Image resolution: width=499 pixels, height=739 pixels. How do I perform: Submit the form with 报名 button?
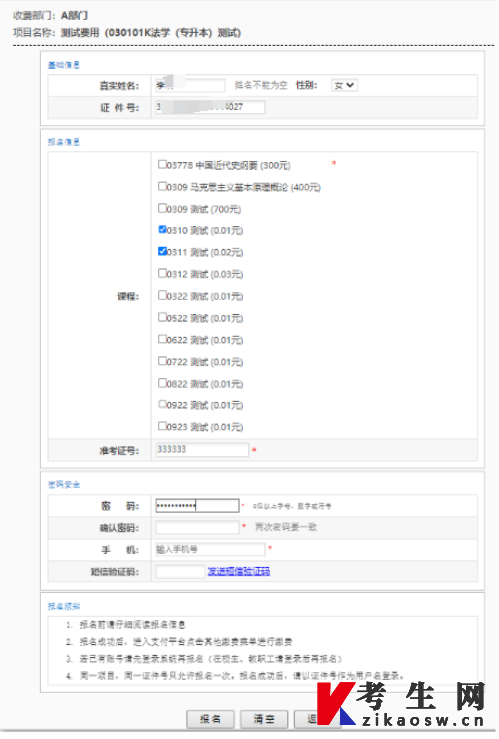click(210, 719)
